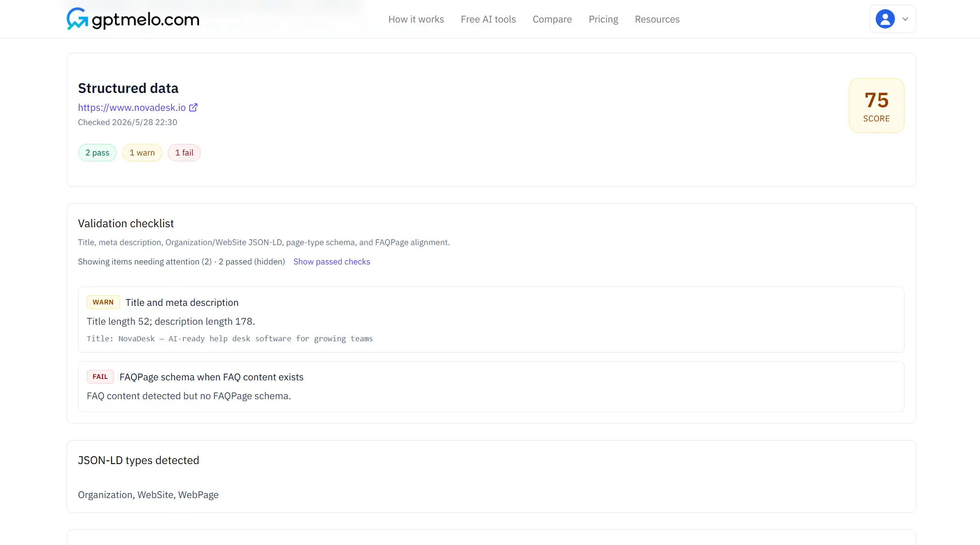Click the 1 warn badge
This screenshot has height=545, width=980.
[x=142, y=153]
